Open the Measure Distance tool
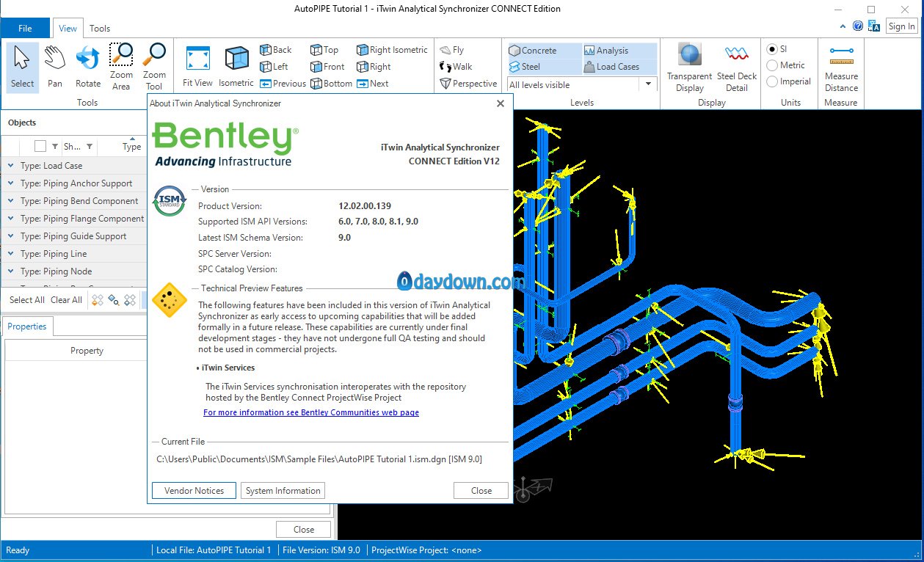The width and height of the screenshot is (924, 562). 841,66
